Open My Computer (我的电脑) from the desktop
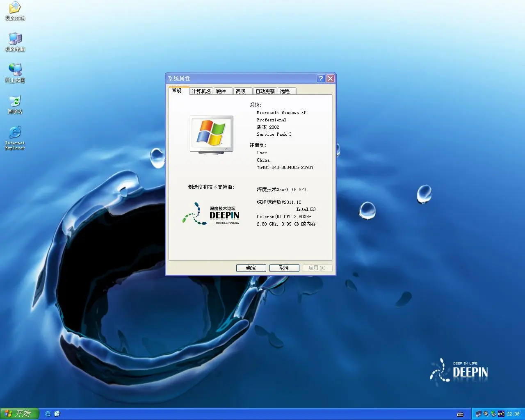This screenshot has width=525, height=420. coord(15,41)
